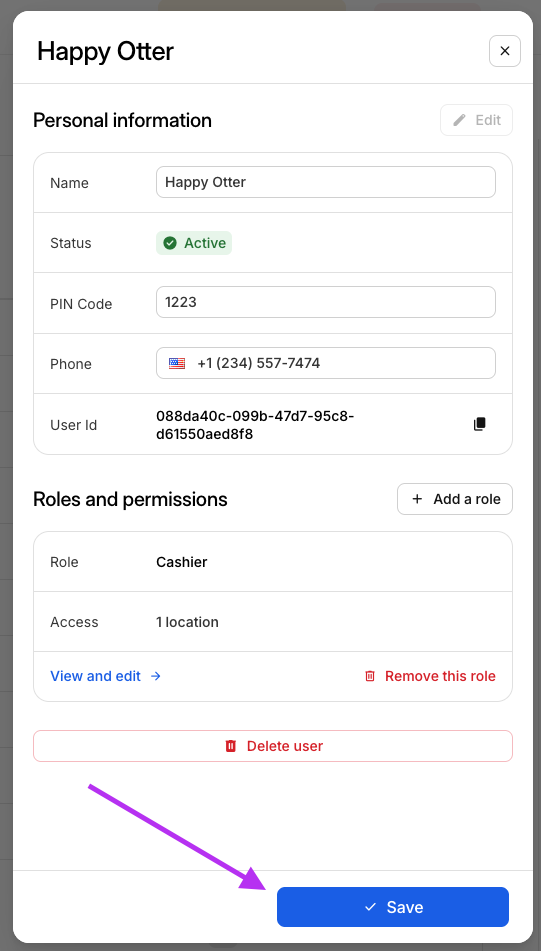
Task: Open View and edit for Cashier role
Action: 106,676
